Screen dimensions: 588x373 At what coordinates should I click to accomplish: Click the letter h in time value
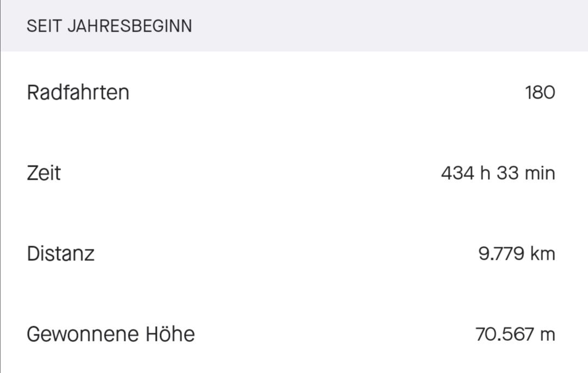(x=485, y=173)
